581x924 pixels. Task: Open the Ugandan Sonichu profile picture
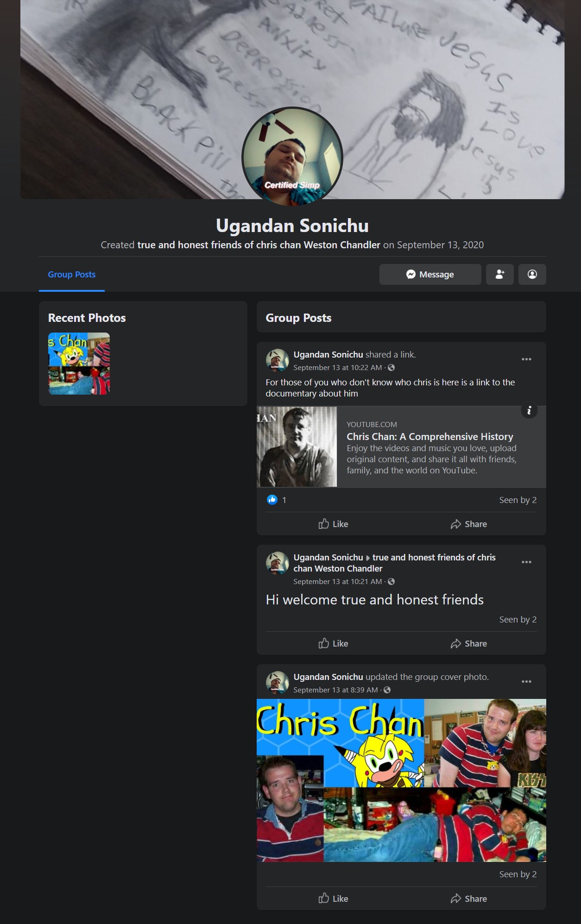click(292, 157)
